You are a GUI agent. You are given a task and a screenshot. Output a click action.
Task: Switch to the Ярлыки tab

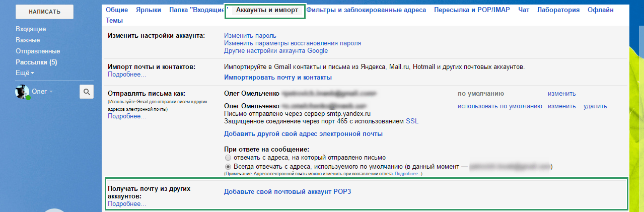click(149, 10)
